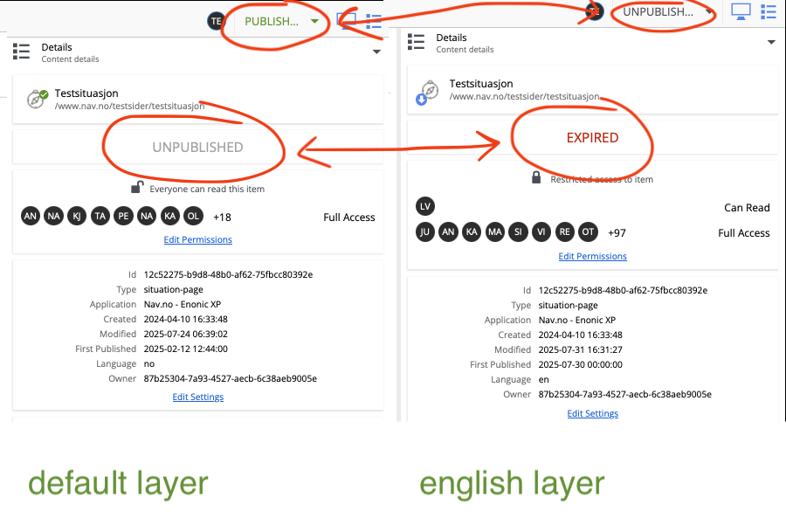Click Type value situation-page in default layer panel
The image size is (786, 532).
click(174, 289)
